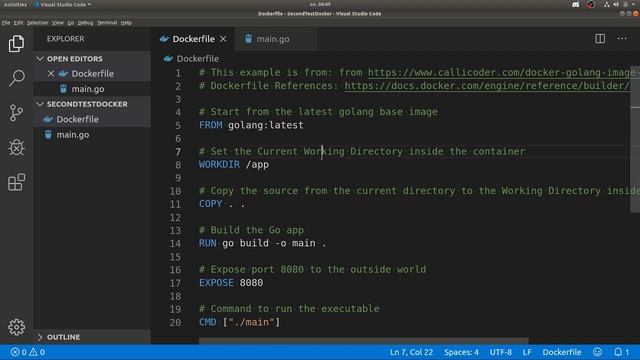
Task: Change language mode Dockerfile in status bar
Action: point(562,352)
